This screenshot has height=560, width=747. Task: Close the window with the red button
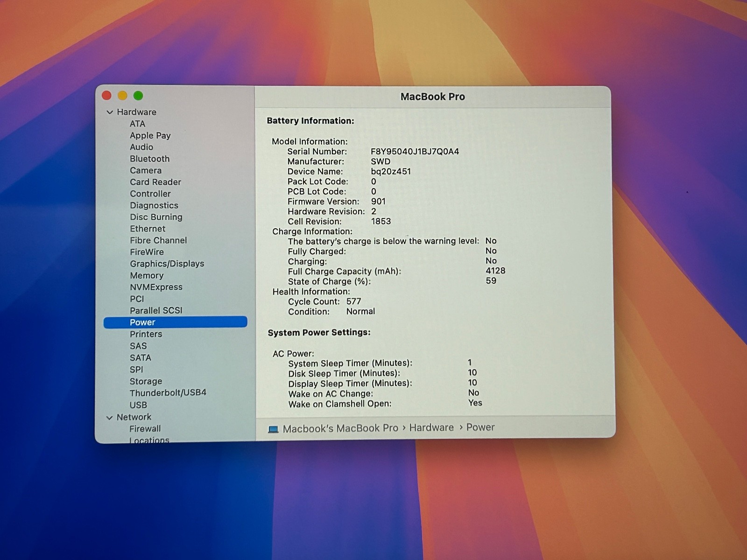[x=106, y=96]
